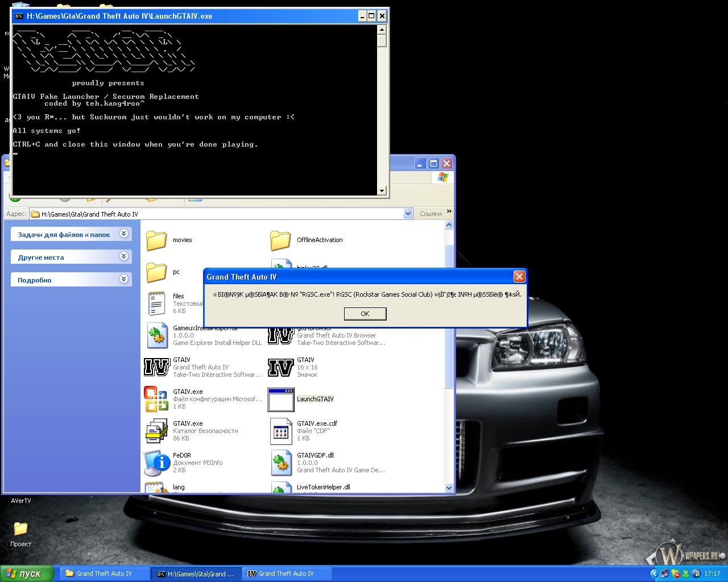Show hidden tray icons arrow
The height and width of the screenshot is (582, 728).
click(x=654, y=574)
